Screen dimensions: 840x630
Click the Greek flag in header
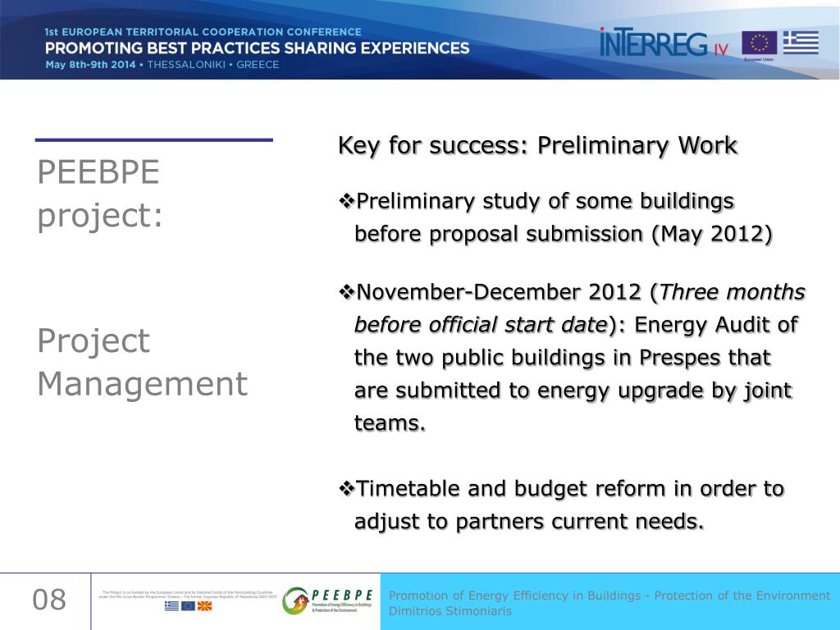tap(801, 43)
